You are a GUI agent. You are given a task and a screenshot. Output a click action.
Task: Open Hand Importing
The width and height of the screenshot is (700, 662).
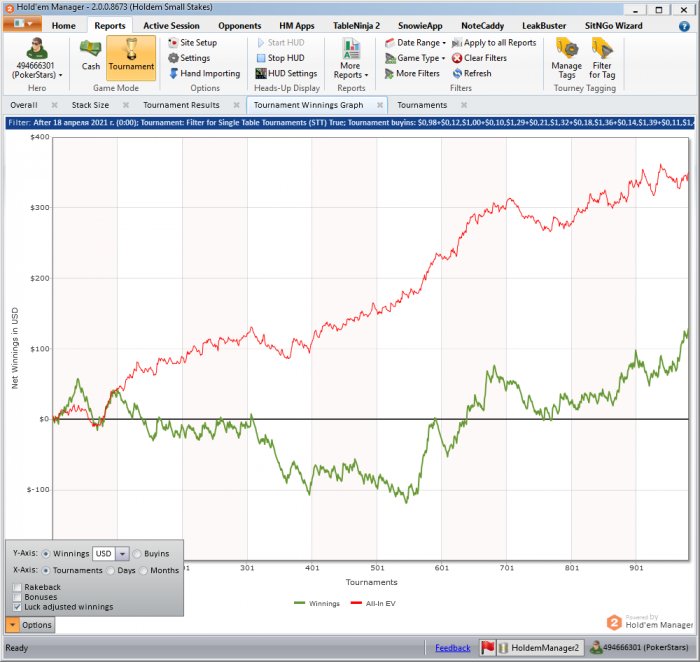point(205,73)
